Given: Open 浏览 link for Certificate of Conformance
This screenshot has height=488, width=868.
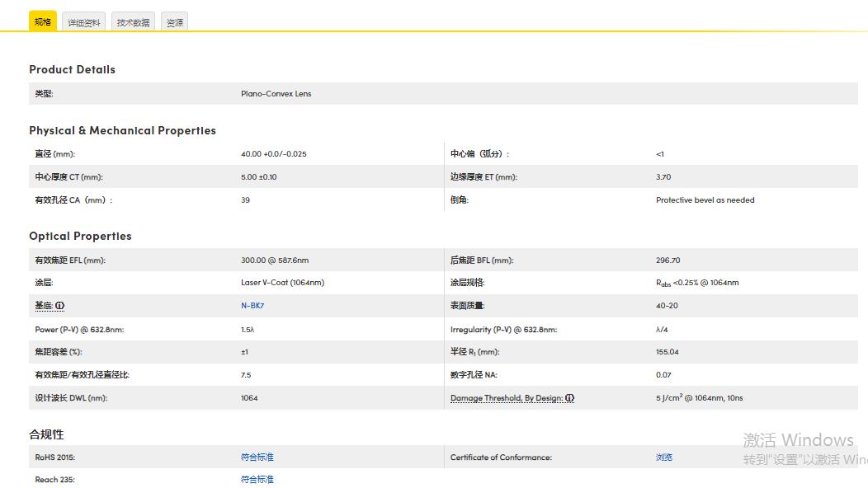Looking at the screenshot, I should [664, 457].
